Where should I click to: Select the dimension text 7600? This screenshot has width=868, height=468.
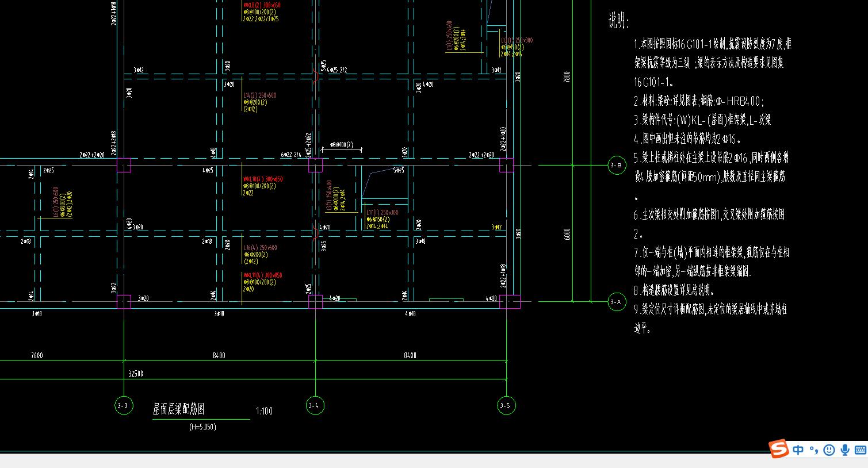37,355
